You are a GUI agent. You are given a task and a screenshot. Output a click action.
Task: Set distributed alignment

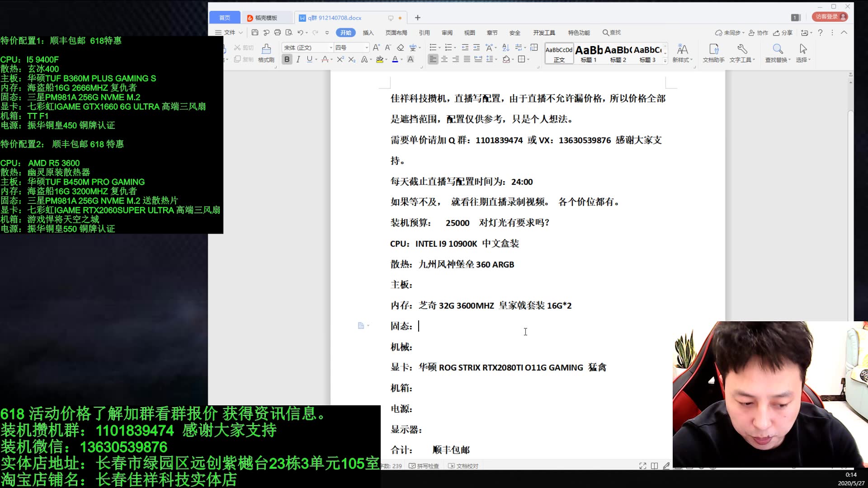tap(478, 59)
